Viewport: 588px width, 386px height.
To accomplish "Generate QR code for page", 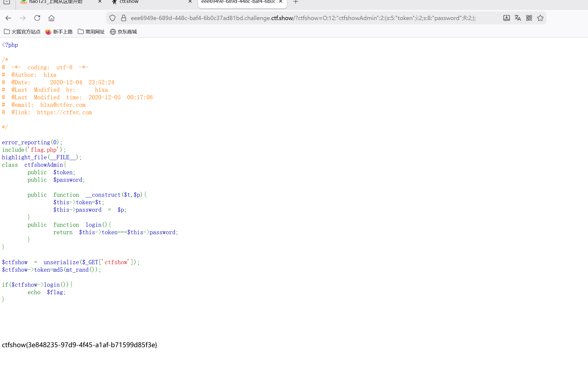I will tap(529, 18).
